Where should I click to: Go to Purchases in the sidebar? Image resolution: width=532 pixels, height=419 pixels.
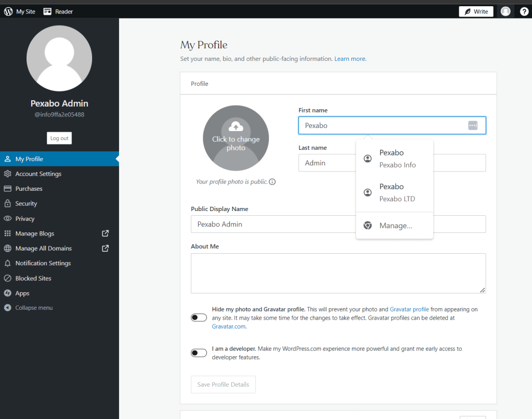(59, 189)
